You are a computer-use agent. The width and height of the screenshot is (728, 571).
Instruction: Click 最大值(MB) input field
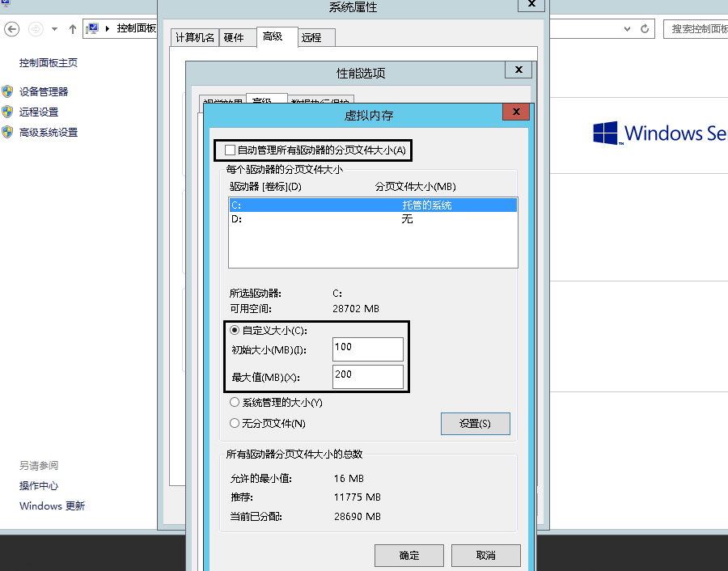368,377
